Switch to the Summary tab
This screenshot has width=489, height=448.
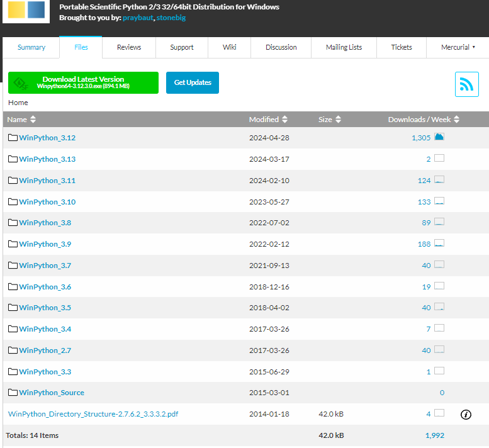point(31,47)
